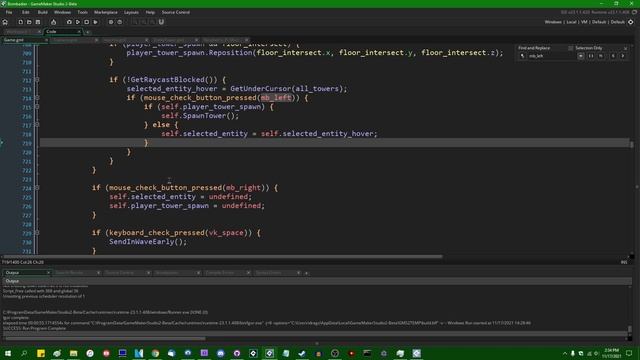Viewport: 640px width, 360px height.
Task: Open the Marketplace menu
Action: [x=106, y=12]
